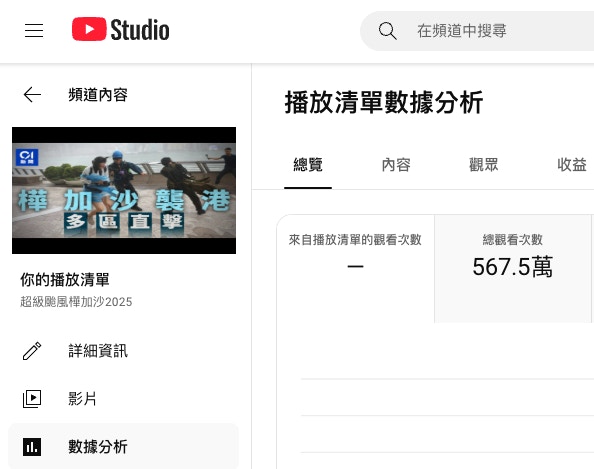
Task: Click the 567.5萬 total views value
Action: 513,267
